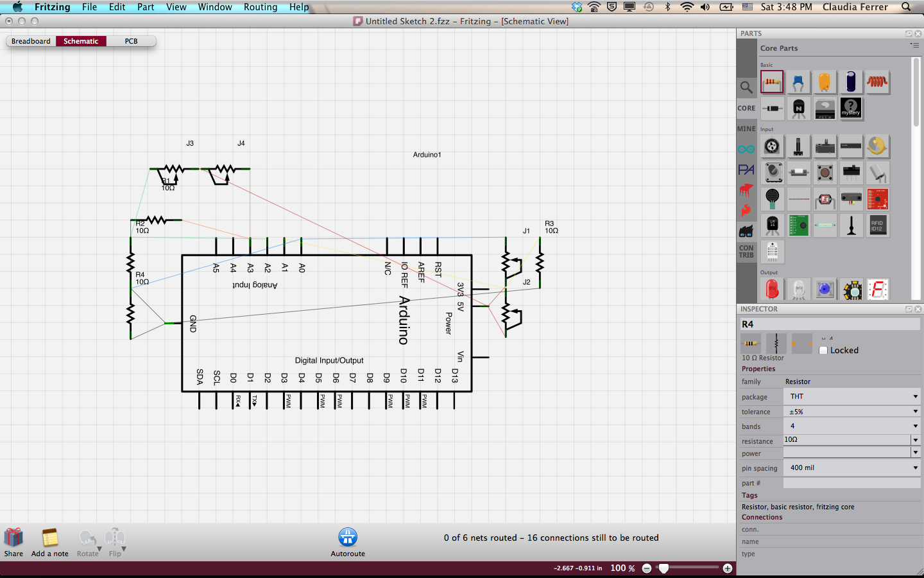Open the package dropdown showing THT
This screenshot has height=578, width=924.
852,396
